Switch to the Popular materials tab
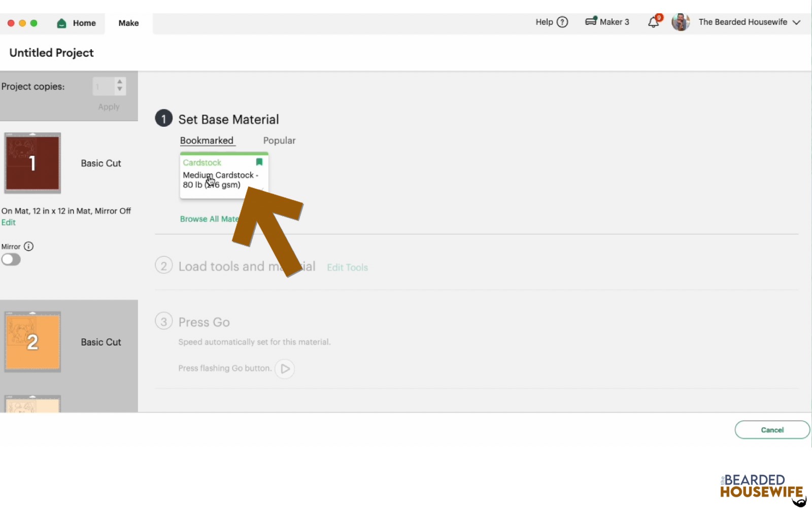This screenshot has height=516, width=812. click(x=279, y=141)
